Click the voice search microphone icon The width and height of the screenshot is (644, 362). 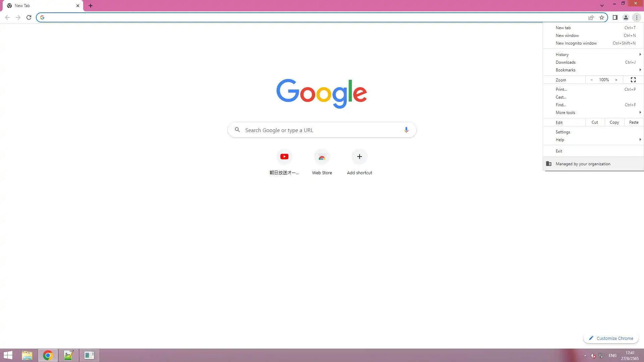click(x=406, y=130)
